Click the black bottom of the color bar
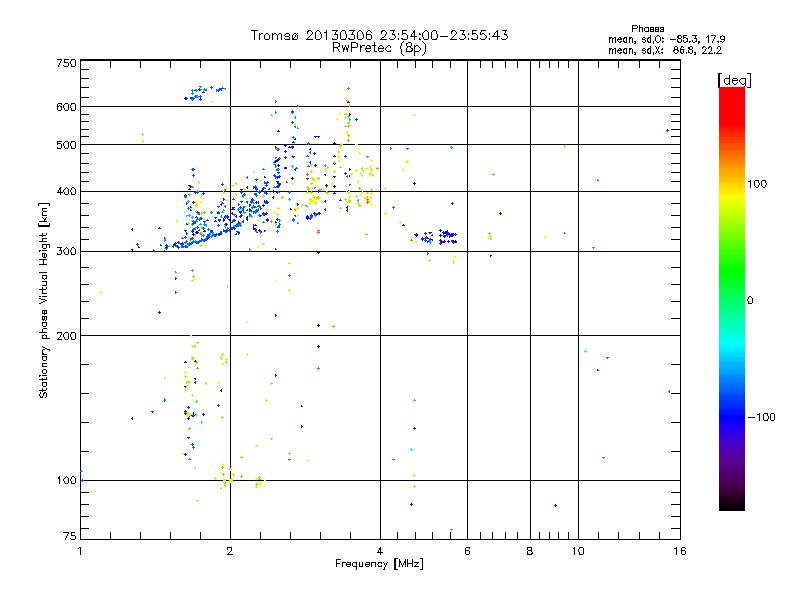Image resolution: width=800 pixels, height=600 pixels. (732, 503)
